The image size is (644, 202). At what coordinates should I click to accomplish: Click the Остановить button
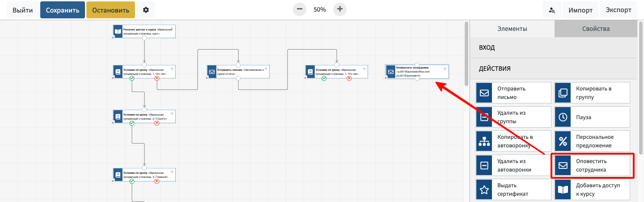point(110,10)
